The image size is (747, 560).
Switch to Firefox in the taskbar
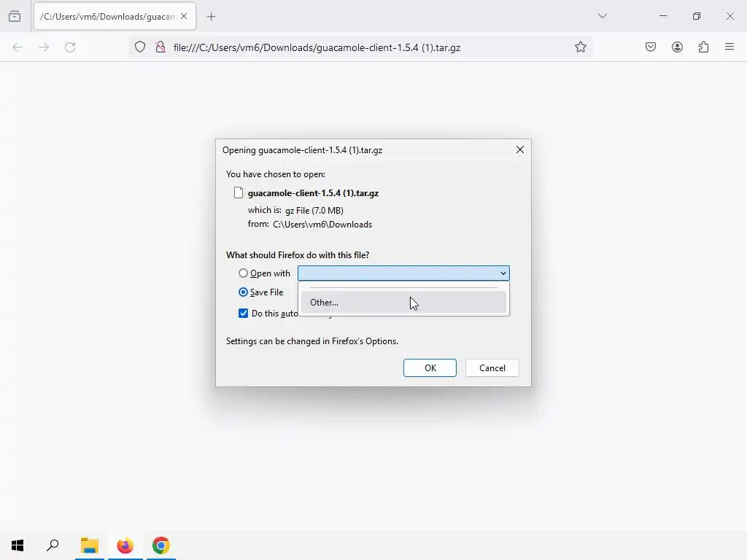click(x=125, y=545)
